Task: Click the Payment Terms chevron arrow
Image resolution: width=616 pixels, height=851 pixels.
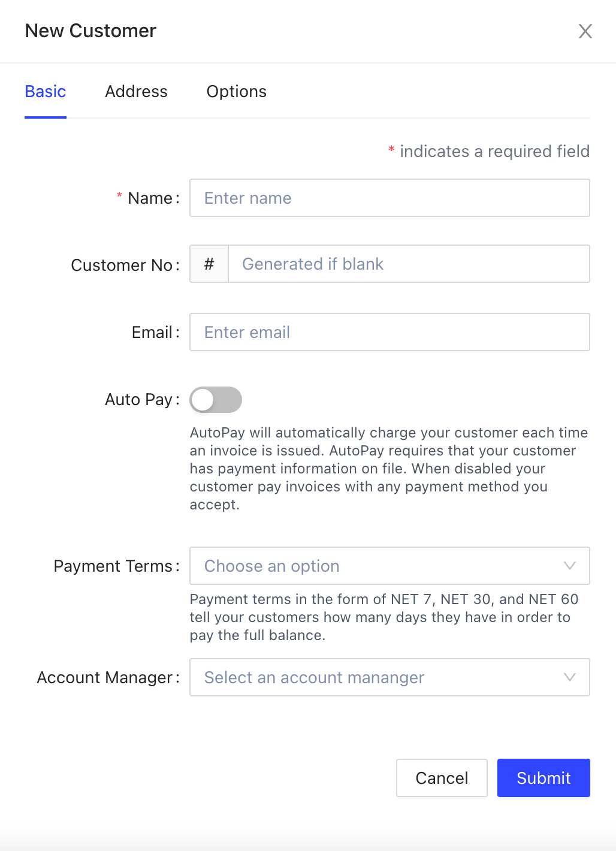Action: pos(570,566)
